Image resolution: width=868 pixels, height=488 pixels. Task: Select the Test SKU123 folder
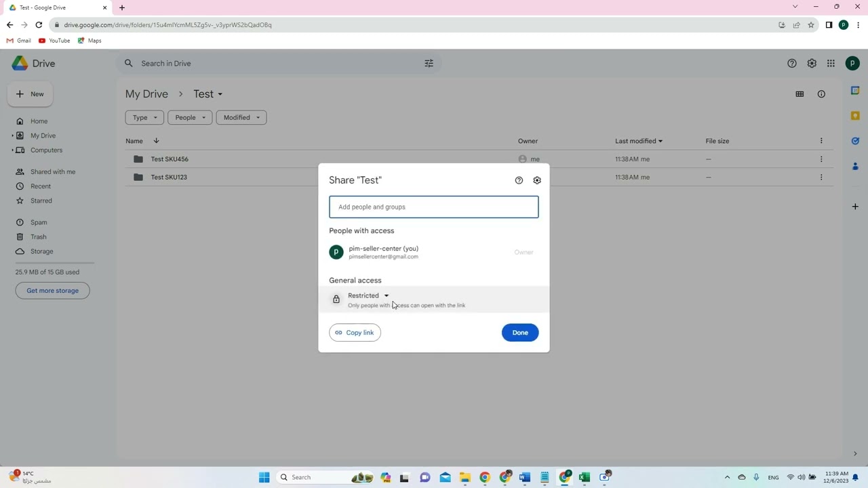479,178
